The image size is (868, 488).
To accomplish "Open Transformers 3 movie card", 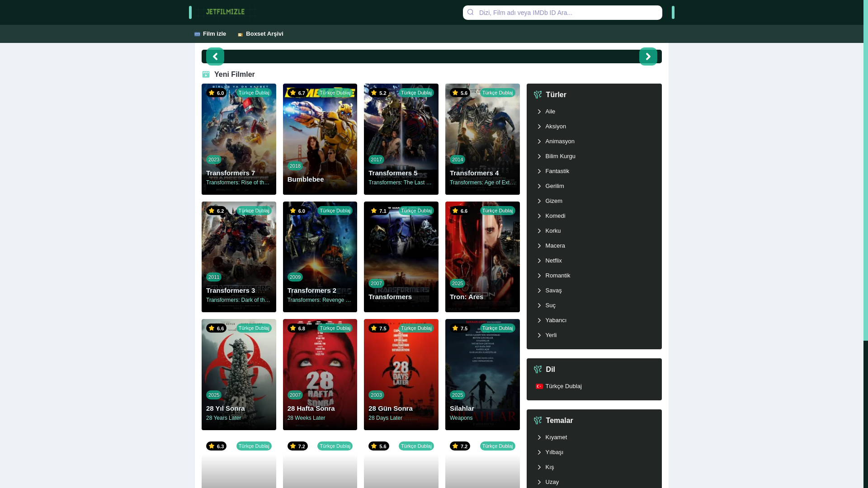I will coord(239,257).
